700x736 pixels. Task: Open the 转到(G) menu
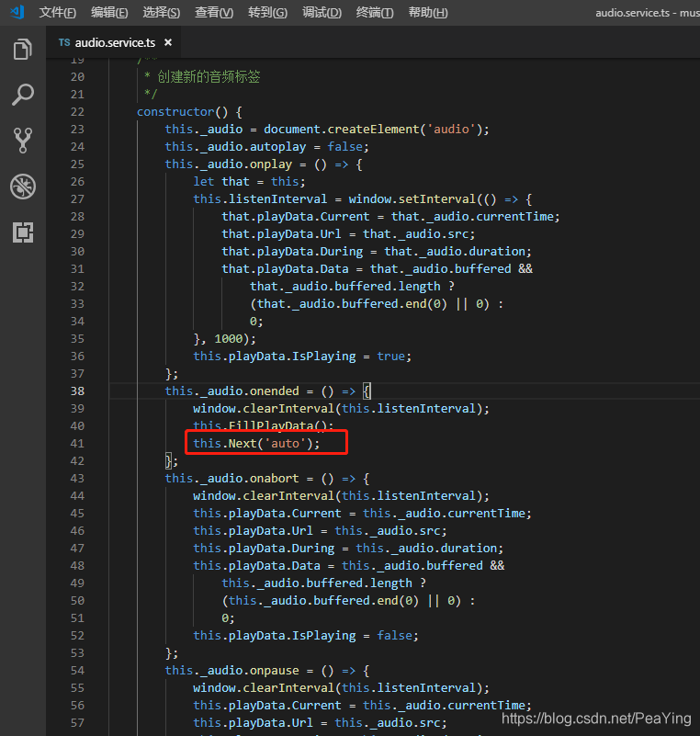click(x=267, y=12)
